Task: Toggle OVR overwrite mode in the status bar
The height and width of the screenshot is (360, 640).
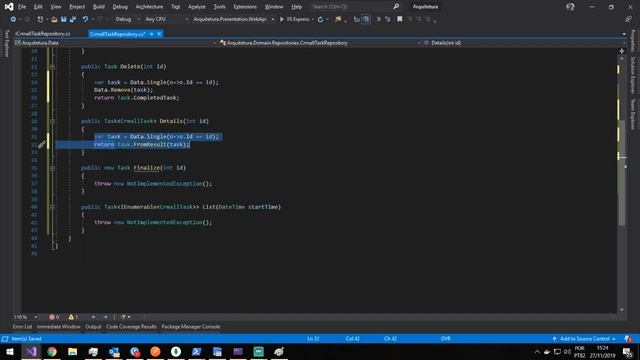Action: point(445,339)
